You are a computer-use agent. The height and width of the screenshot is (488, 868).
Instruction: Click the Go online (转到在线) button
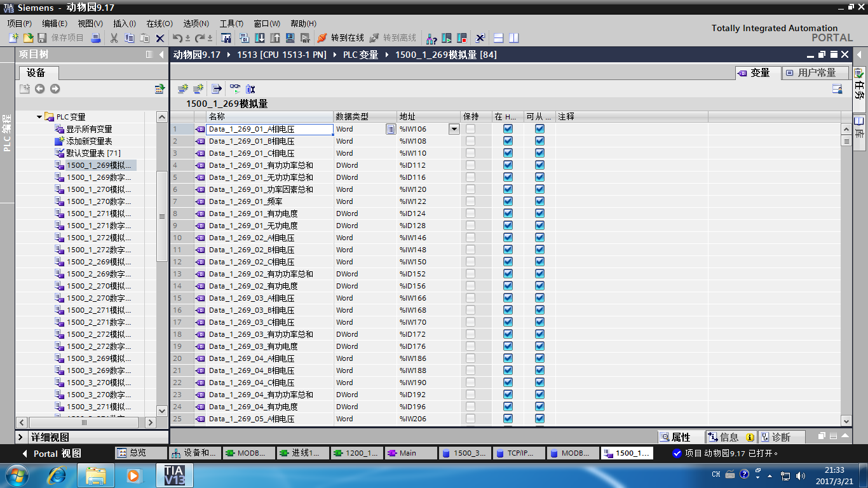coord(341,38)
